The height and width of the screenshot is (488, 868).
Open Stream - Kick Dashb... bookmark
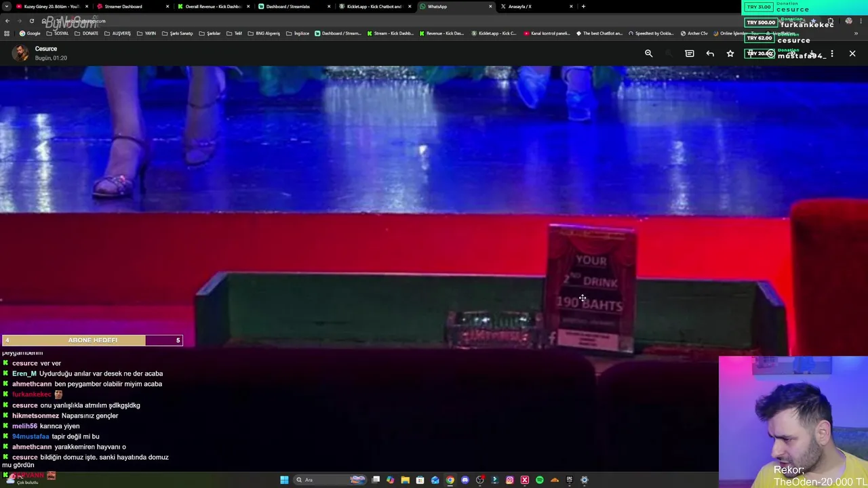click(390, 33)
